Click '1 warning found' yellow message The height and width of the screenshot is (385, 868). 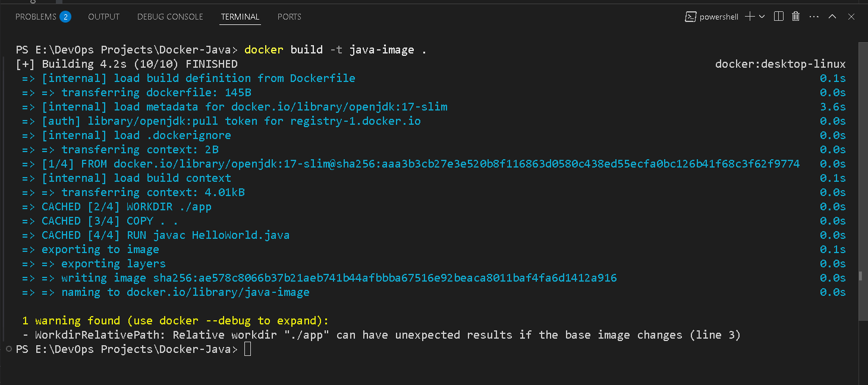175,321
